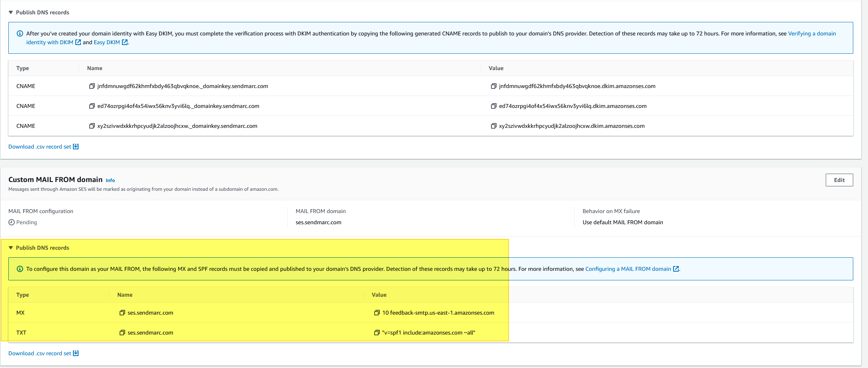The width and height of the screenshot is (868, 368).
Task: Collapse the MAIL FROM Publish DNS records section
Action: [x=11, y=248]
